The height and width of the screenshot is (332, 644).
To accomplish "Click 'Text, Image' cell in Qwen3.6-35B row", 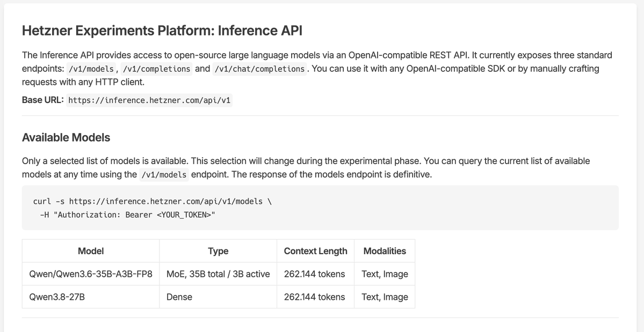I will click(385, 274).
